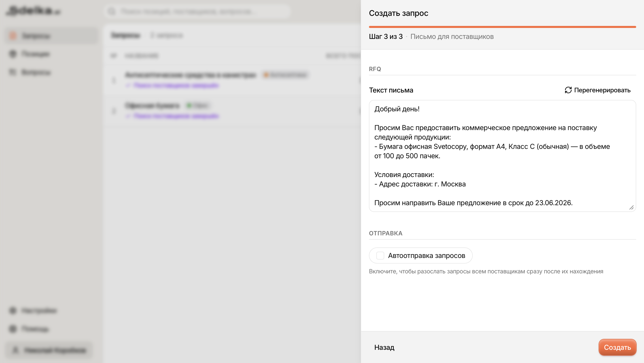Click the '- Адрес доставки: г. Москва' line

click(x=420, y=184)
